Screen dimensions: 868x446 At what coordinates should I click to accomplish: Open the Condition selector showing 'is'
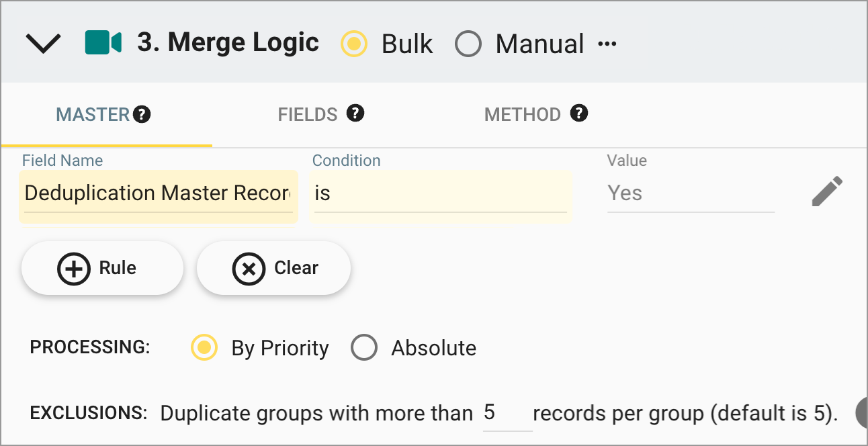click(x=440, y=195)
